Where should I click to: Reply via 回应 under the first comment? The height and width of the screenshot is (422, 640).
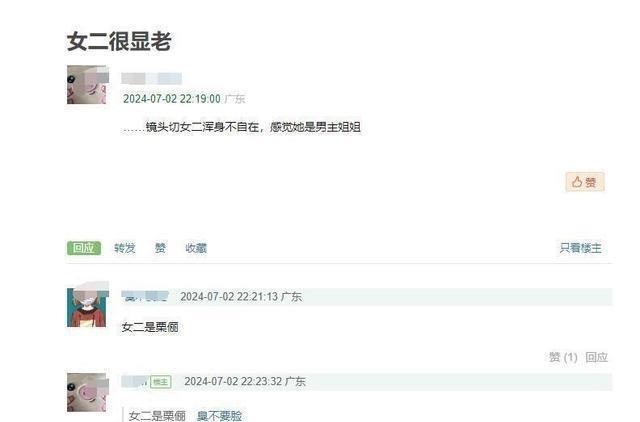pyautogui.click(x=596, y=358)
